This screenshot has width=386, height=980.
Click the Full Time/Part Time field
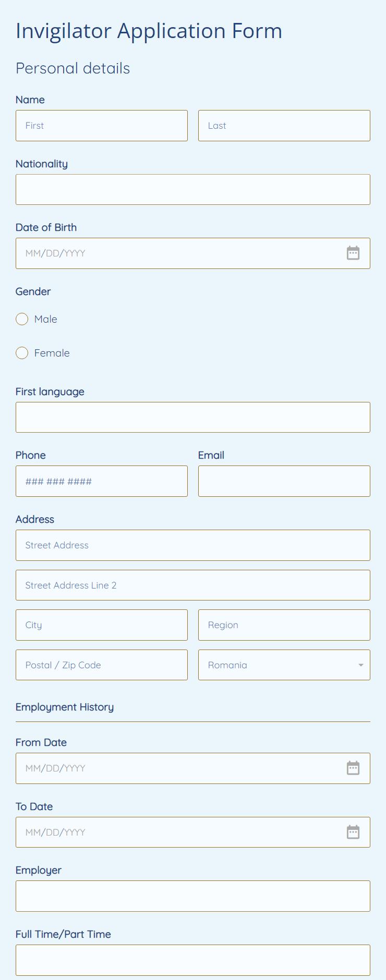click(x=193, y=960)
